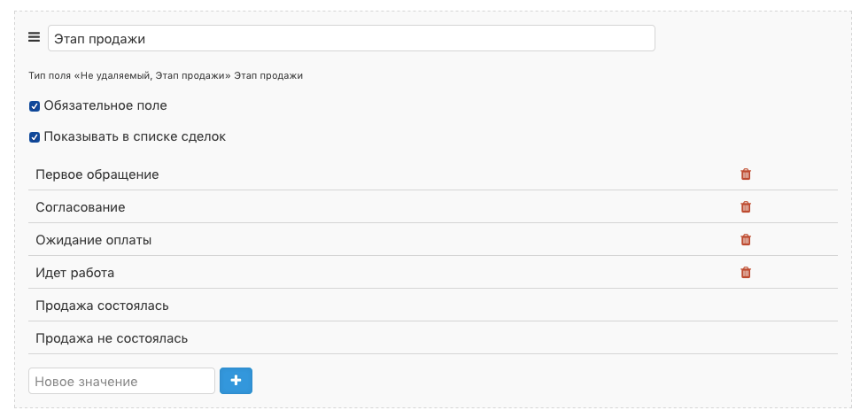Uncheck the 'Обязательное поле' checkbox
The width and height of the screenshot is (868, 418).
[35, 106]
